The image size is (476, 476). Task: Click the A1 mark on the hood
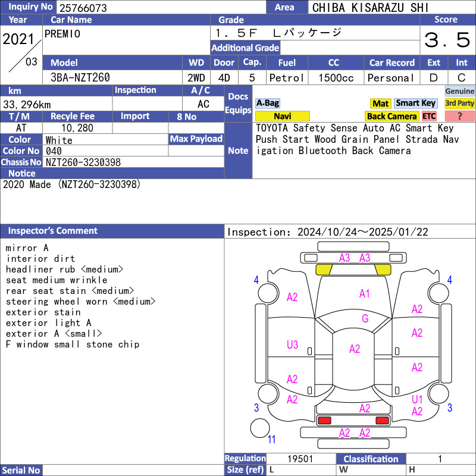point(365,293)
